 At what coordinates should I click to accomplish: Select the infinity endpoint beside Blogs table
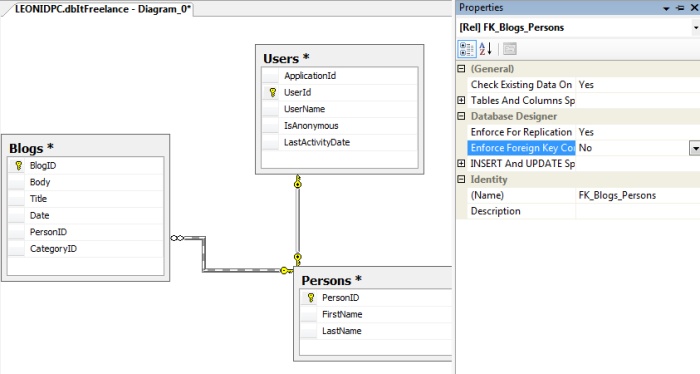pos(177,238)
